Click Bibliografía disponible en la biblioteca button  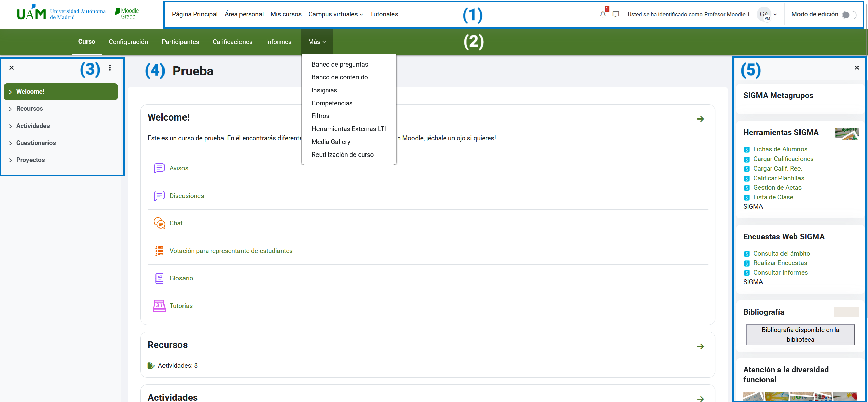800,334
